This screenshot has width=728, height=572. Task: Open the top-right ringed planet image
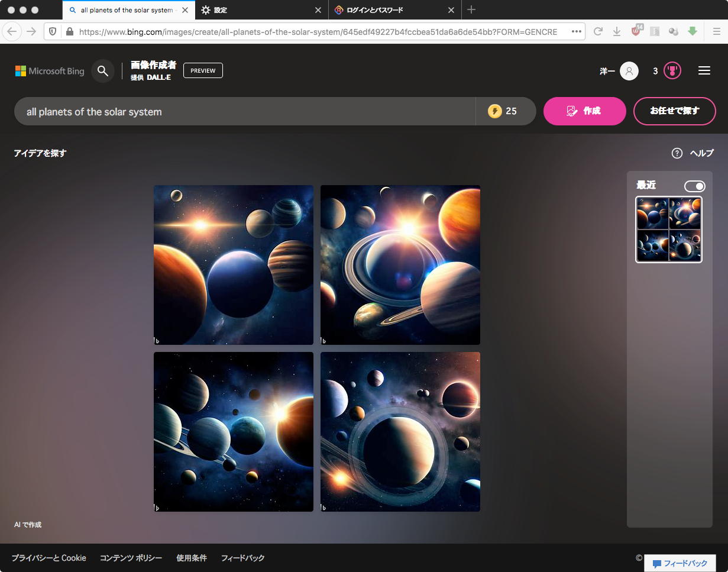(x=400, y=265)
